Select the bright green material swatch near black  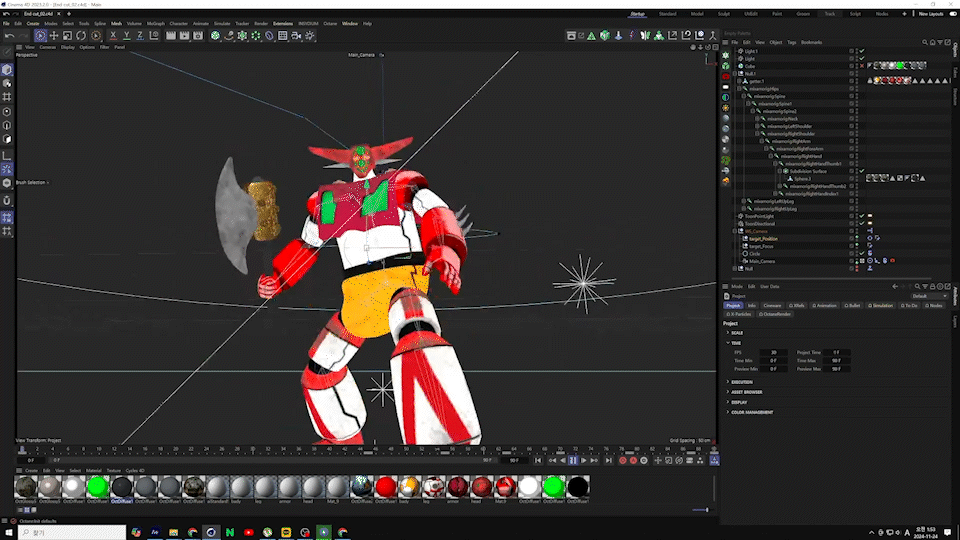[553, 487]
